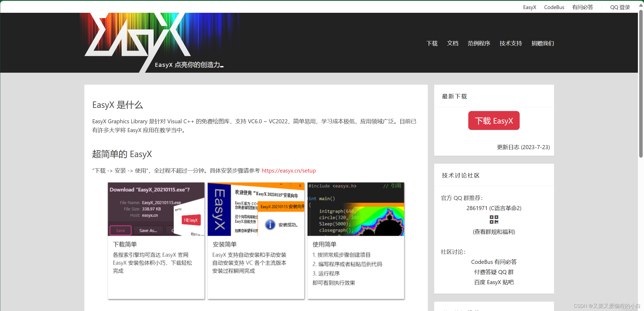
Task: Open the 更新日志 (2023-7-23) link
Action: pos(523,147)
